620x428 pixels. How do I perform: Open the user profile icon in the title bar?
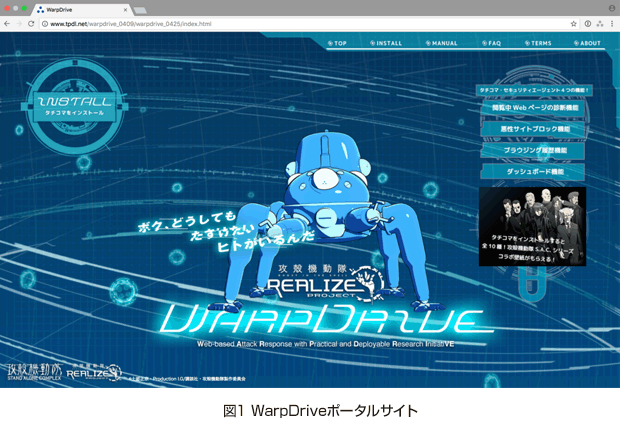[612, 8]
